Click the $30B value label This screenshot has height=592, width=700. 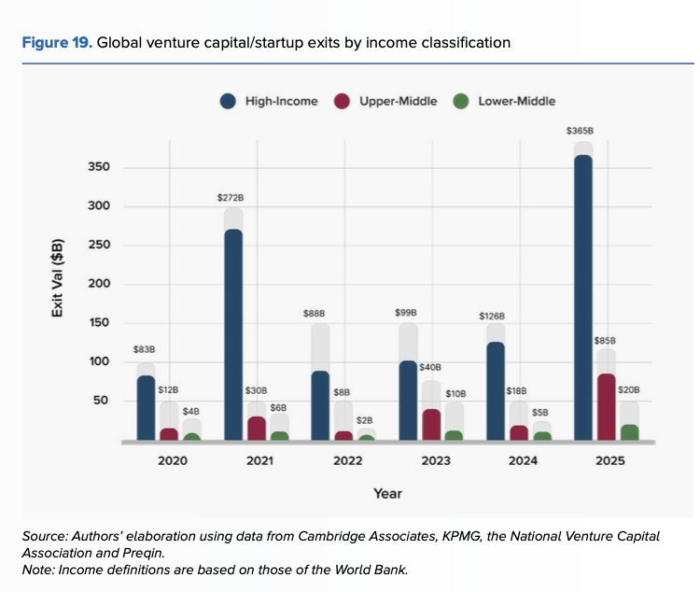coord(256,390)
